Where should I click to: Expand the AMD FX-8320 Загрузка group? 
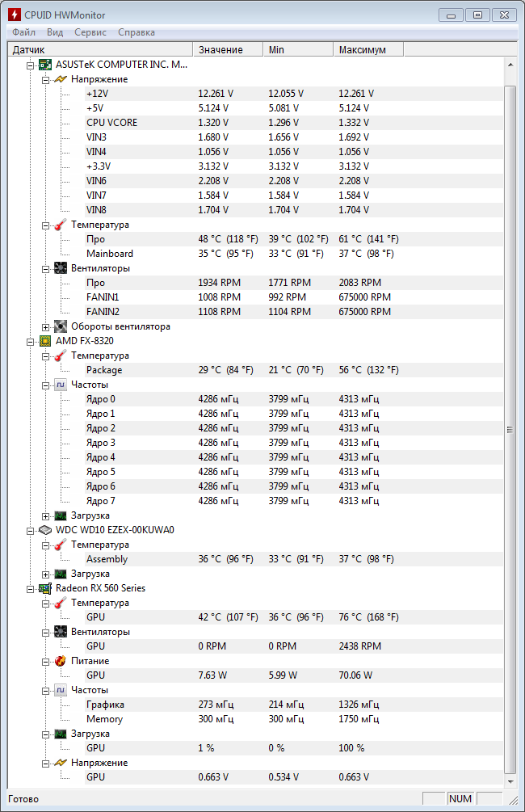point(45,516)
